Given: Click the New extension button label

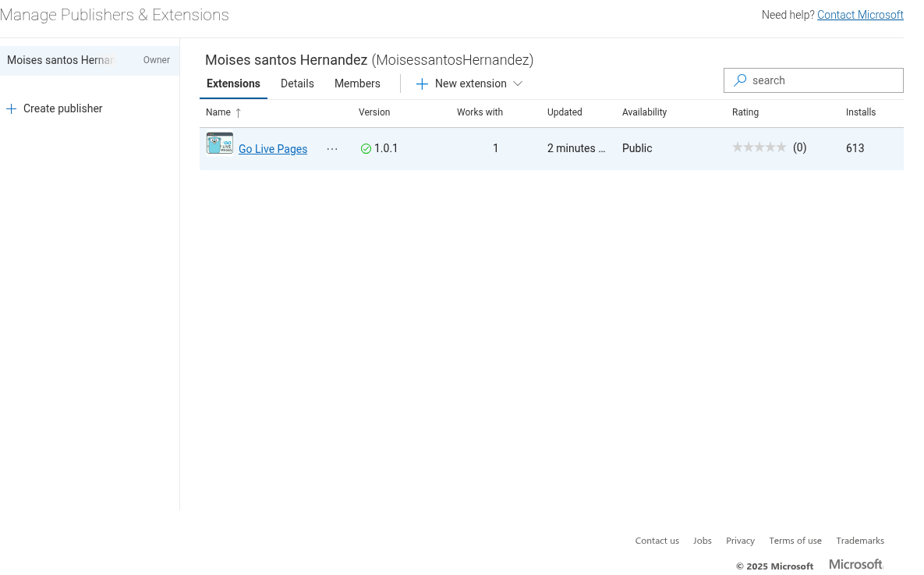Looking at the screenshot, I should (x=471, y=83).
